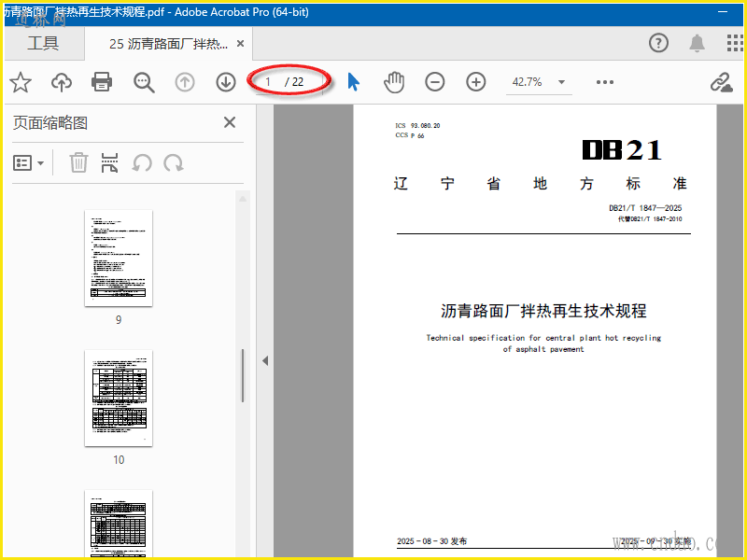Screen dimensions: 747x560
Task: Go to next page arrow
Action: point(226,82)
